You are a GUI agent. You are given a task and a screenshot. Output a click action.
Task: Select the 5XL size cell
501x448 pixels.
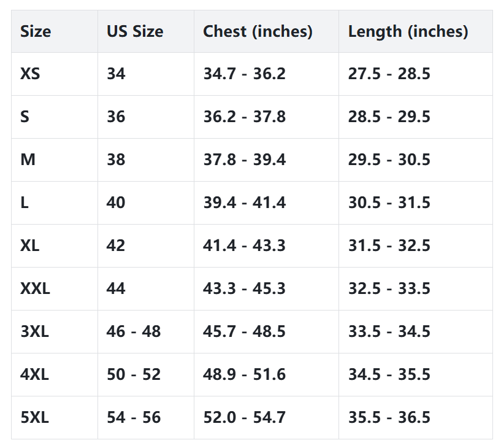coord(34,418)
